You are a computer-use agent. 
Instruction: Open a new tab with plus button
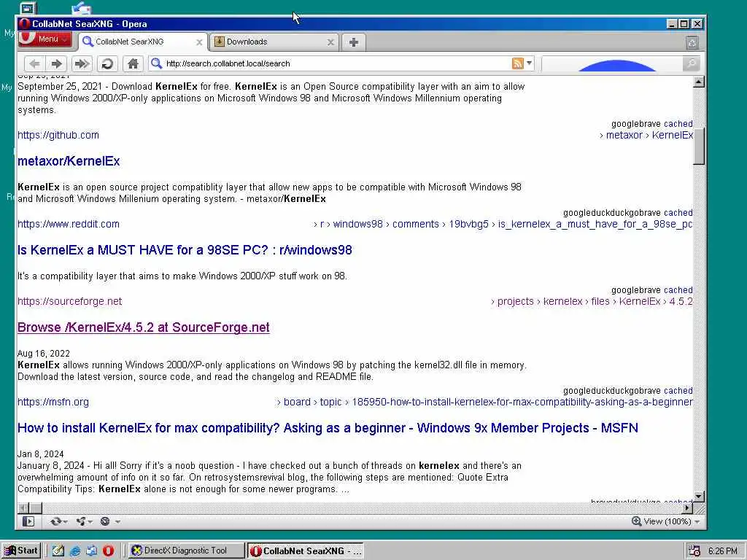click(354, 42)
